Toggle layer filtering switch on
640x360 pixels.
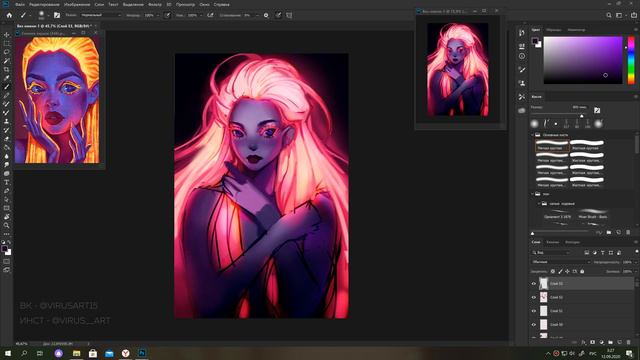[636, 251]
